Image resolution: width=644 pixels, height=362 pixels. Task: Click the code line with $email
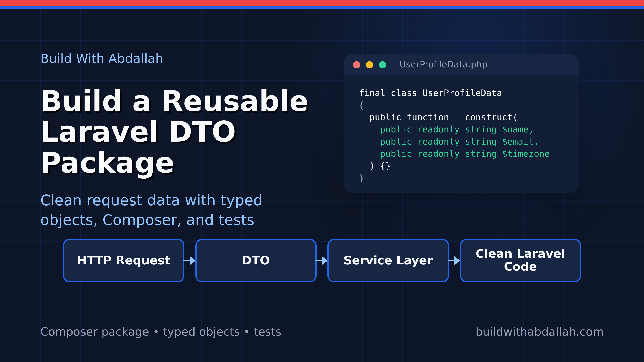click(459, 141)
